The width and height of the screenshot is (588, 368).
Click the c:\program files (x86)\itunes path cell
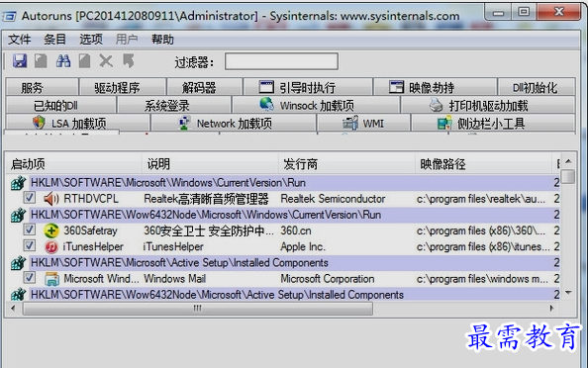tap(483, 246)
